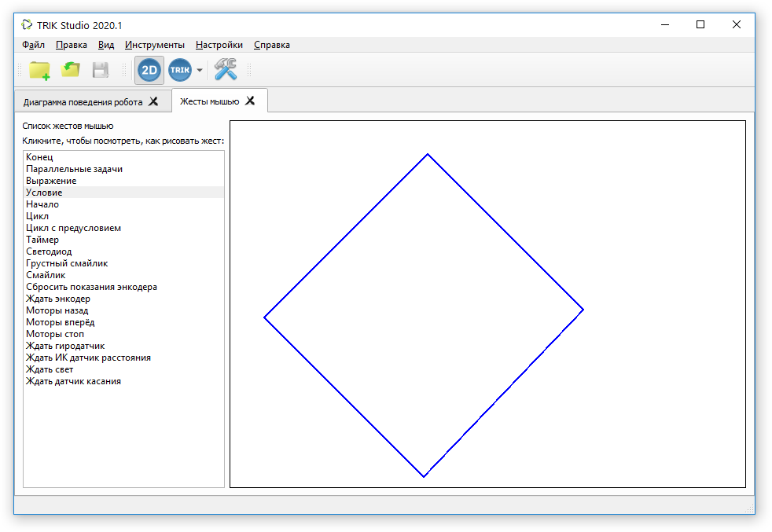Open the Инструменты menu
The image size is (772, 532).
click(155, 45)
